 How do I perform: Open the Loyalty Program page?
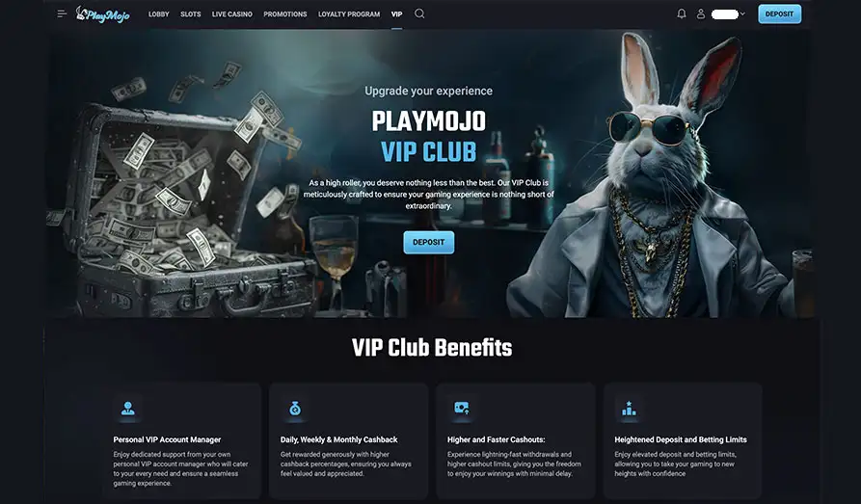click(349, 14)
